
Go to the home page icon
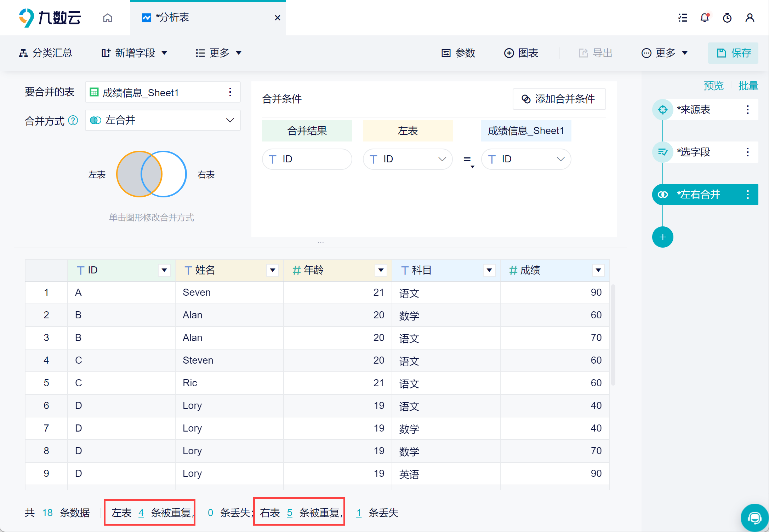(108, 18)
